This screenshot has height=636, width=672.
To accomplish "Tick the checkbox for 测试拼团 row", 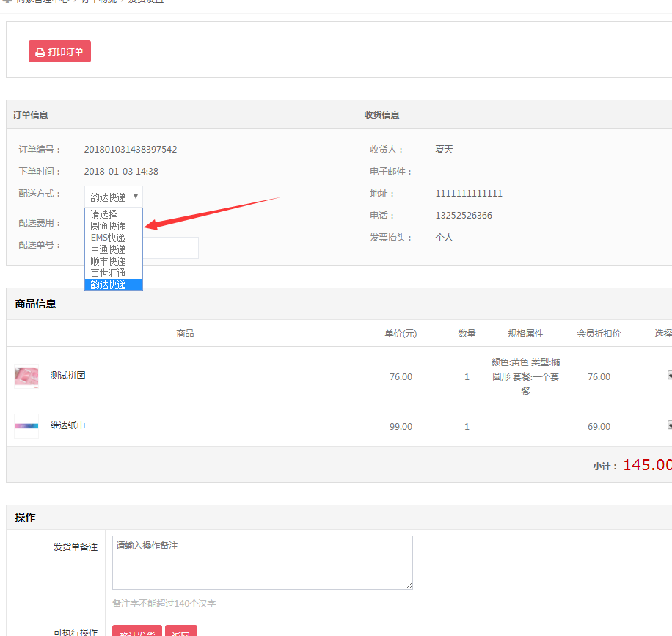I will pos(669,376).
